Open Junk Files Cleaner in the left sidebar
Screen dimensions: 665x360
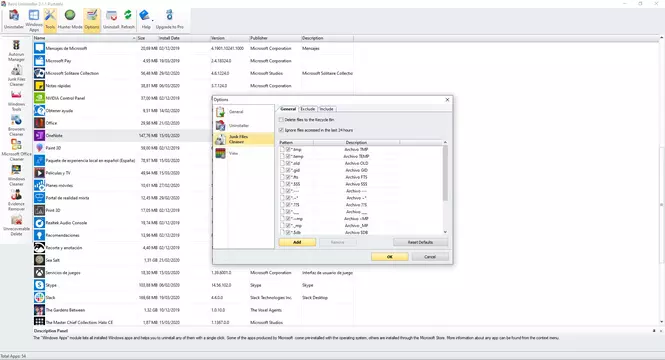pos(16,75)
